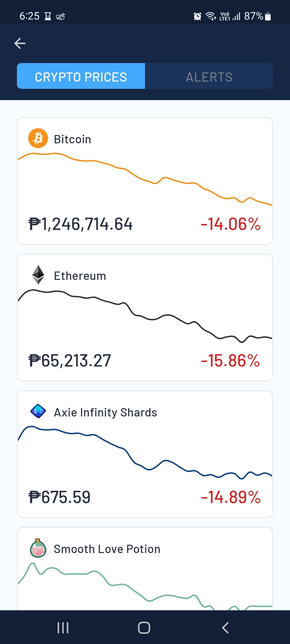Tap Bitcoin price ₱1,246,714.64

(x=81, y=224)
